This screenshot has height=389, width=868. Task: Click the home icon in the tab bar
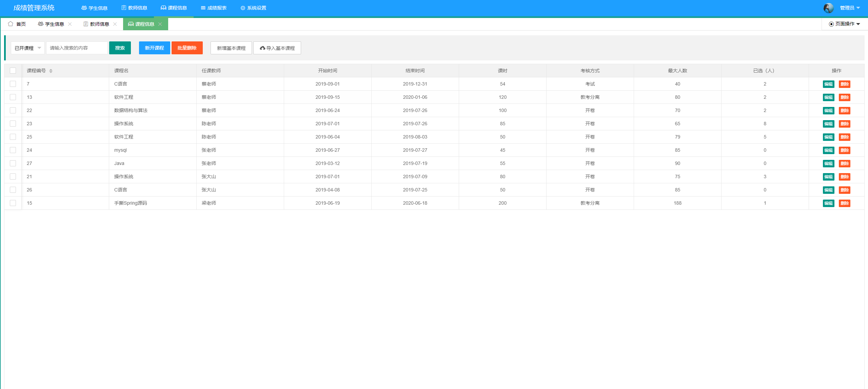click(11, 24)
